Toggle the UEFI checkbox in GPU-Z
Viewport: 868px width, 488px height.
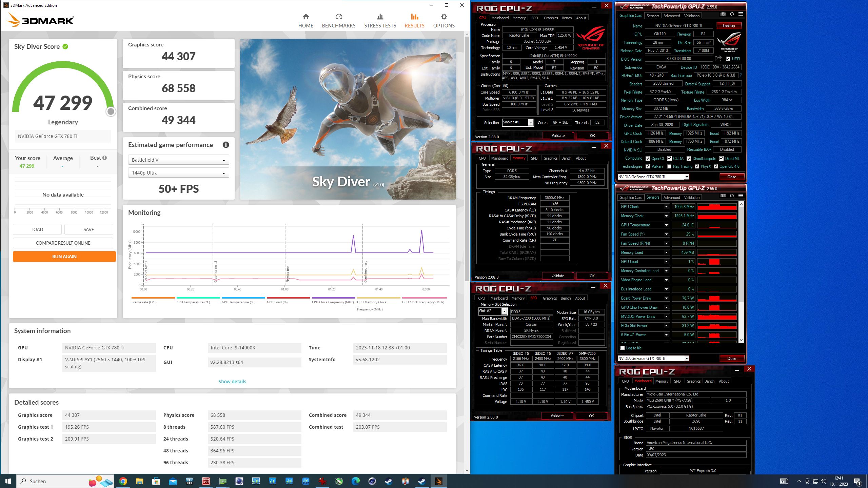(728, 59)
